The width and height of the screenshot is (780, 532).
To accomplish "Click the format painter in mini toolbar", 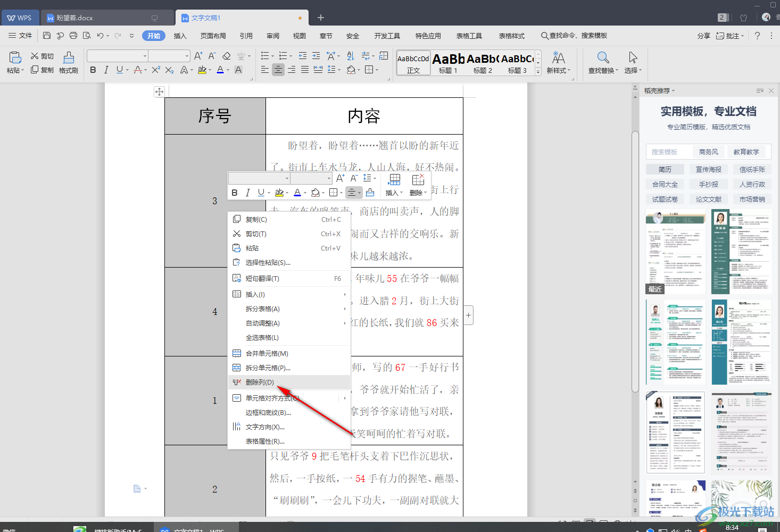I will coord(370,193).
